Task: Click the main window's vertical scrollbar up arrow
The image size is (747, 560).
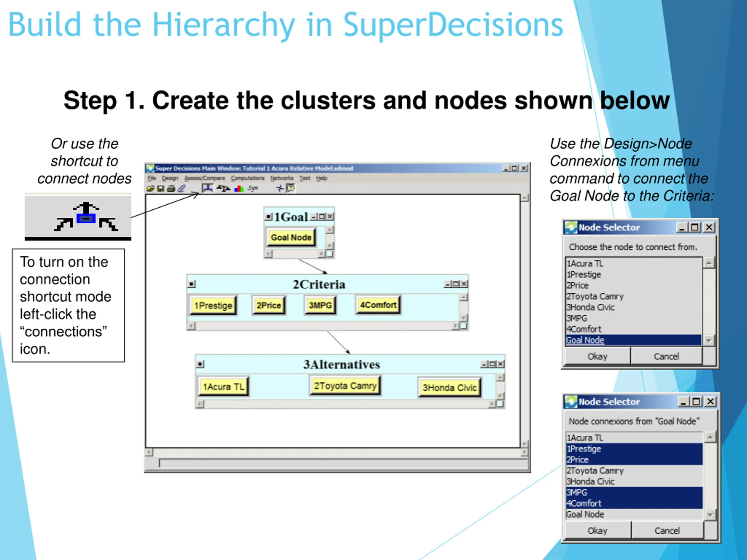Action: 524,198
